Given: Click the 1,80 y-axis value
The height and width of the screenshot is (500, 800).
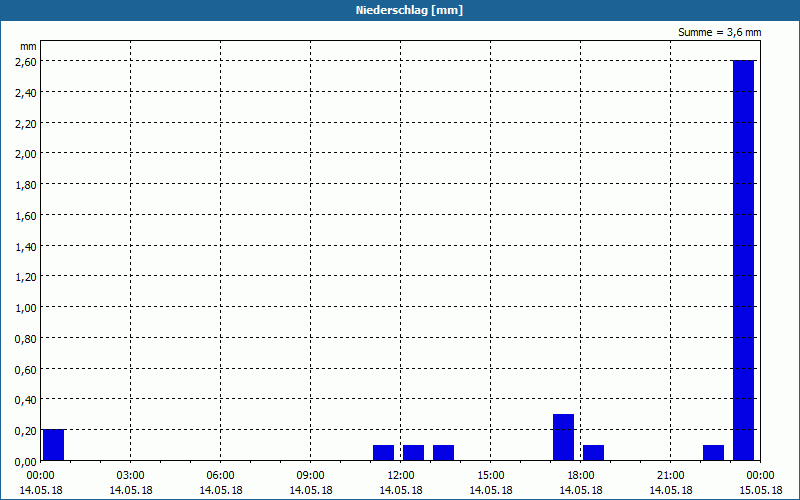Looking at the screenshot, I should (28, 185).
